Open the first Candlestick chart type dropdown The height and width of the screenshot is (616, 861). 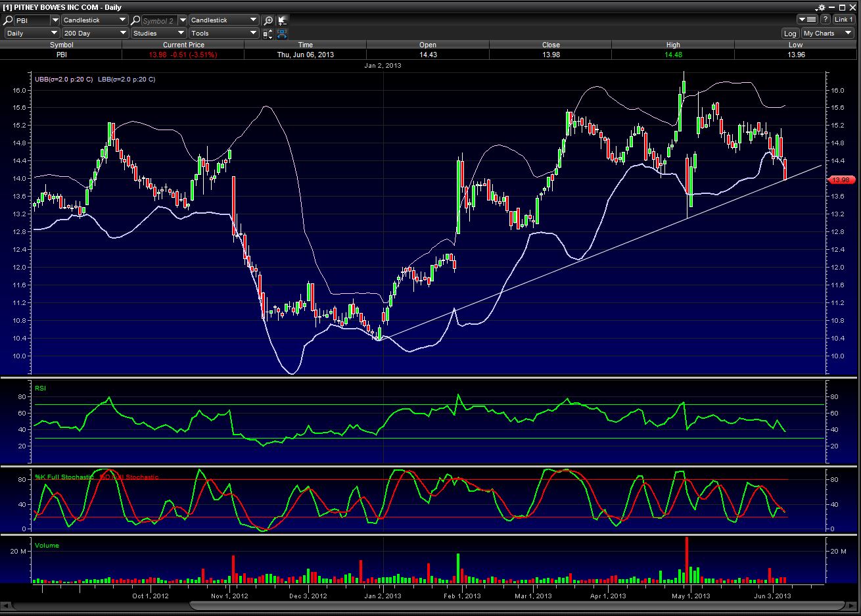click(95, 20)
